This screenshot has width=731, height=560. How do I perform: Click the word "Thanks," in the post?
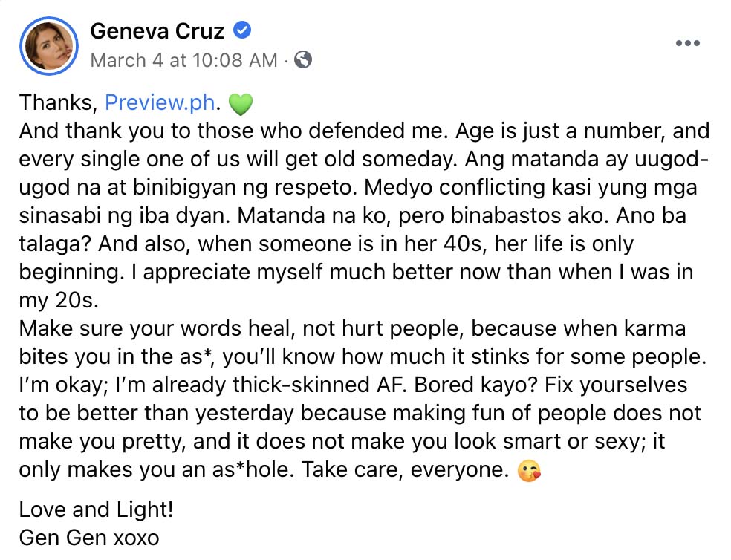(x=58, y=103)
